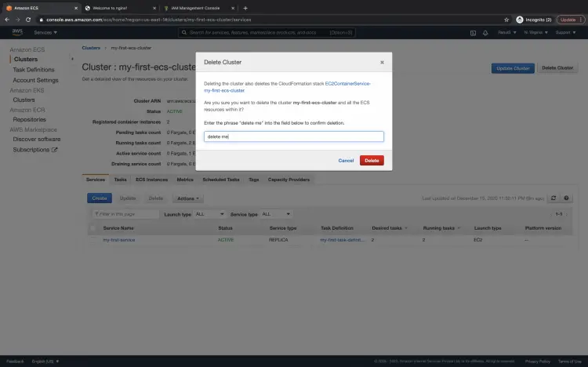Open the notifications bell icon

click(485, 33)
